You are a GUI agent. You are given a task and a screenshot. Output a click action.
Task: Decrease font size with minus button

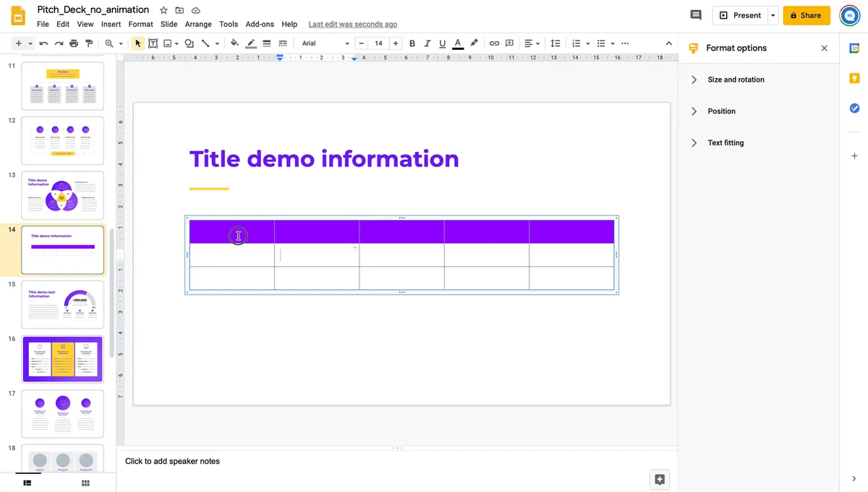[x=362, y=43]
